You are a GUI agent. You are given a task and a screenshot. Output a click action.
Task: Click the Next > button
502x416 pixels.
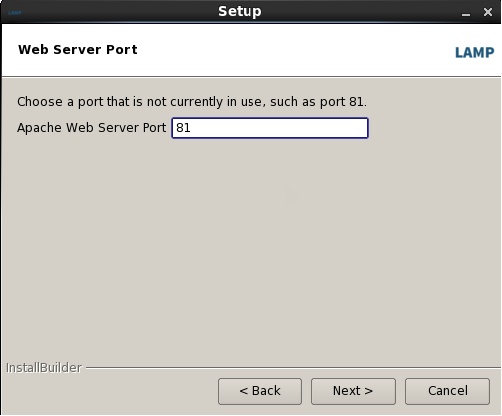[x=353, y=391]
